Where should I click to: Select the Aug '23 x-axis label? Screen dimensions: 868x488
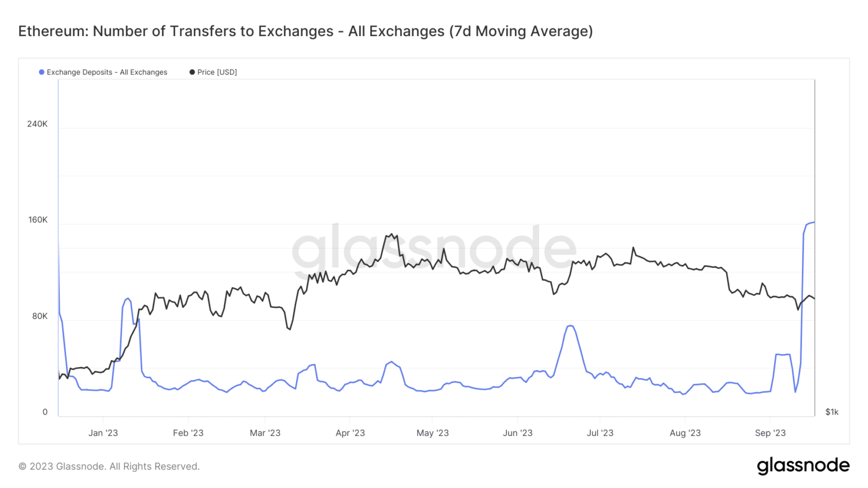685,433
